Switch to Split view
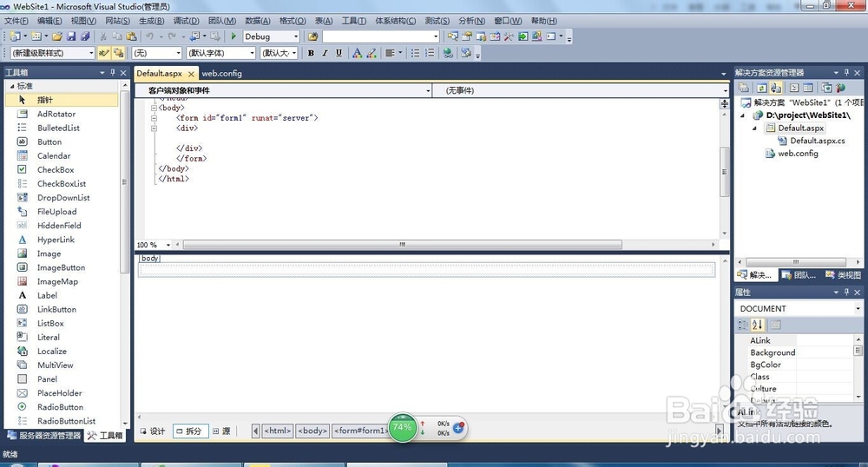The height and width of the screenshot is (467, 868). [x=190, y=431]
